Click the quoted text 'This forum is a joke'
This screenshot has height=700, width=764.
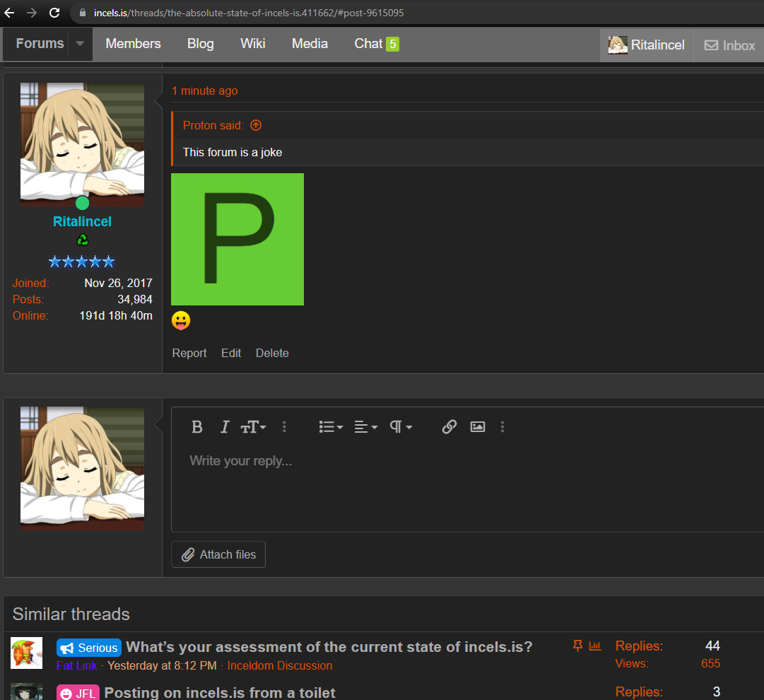[233, 152]
